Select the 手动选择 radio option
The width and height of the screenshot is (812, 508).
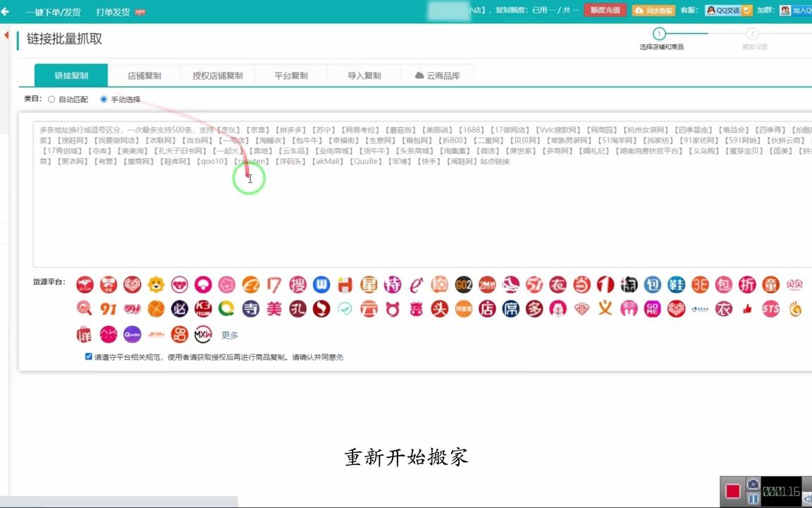point(104,99)
